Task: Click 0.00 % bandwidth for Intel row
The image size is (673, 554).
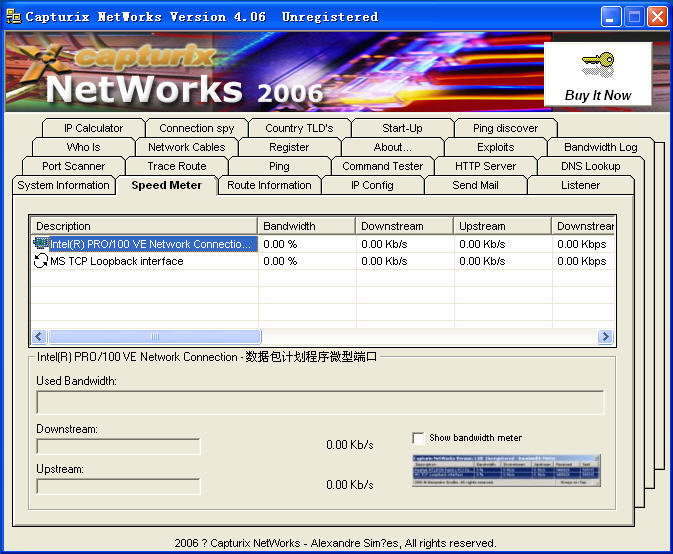Action: click(x=280, y=244)
